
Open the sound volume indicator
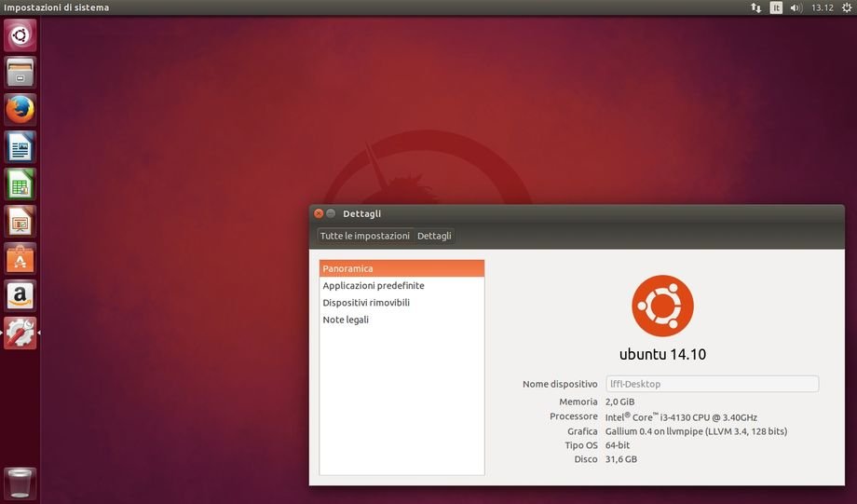click(x=796, y=7)
